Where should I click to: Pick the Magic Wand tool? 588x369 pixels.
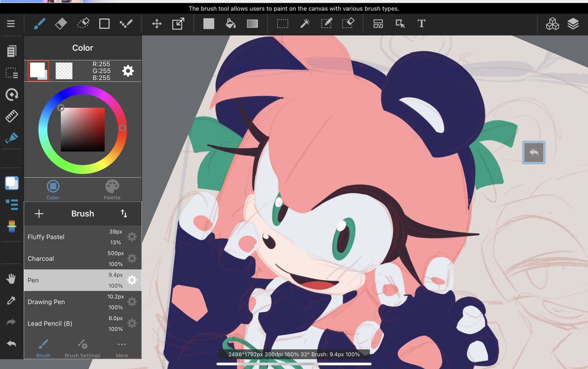coord(305,23)
